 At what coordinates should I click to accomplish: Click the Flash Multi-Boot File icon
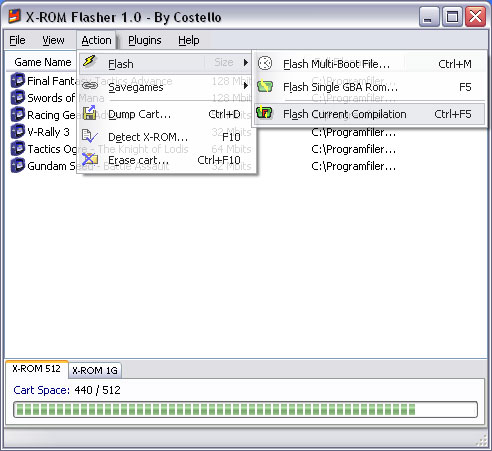tap(265, 63)
